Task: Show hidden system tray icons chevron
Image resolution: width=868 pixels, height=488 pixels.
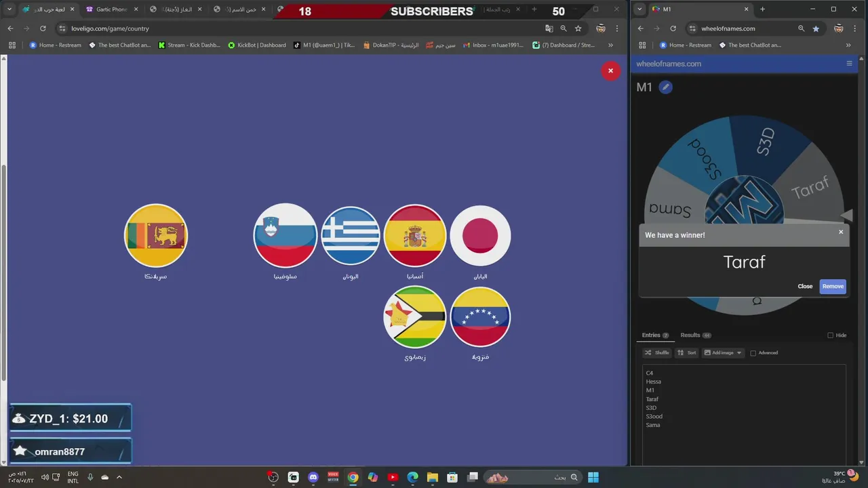Action: pyautogui.click(x=119, y=477)
